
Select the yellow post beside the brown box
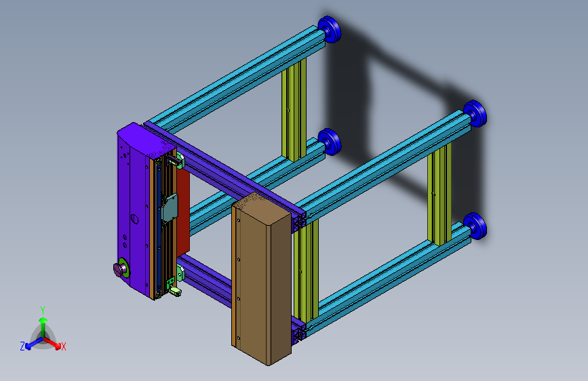(x=306, y=270)
